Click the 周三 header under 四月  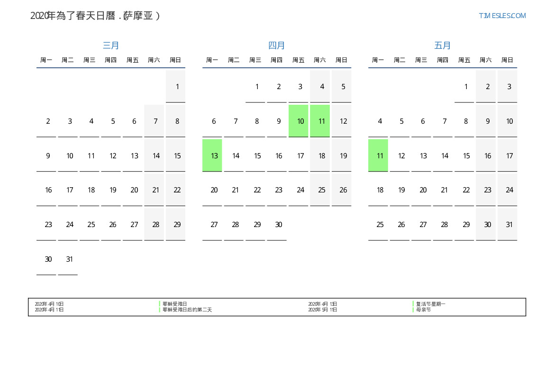click(x=255, y=60)
